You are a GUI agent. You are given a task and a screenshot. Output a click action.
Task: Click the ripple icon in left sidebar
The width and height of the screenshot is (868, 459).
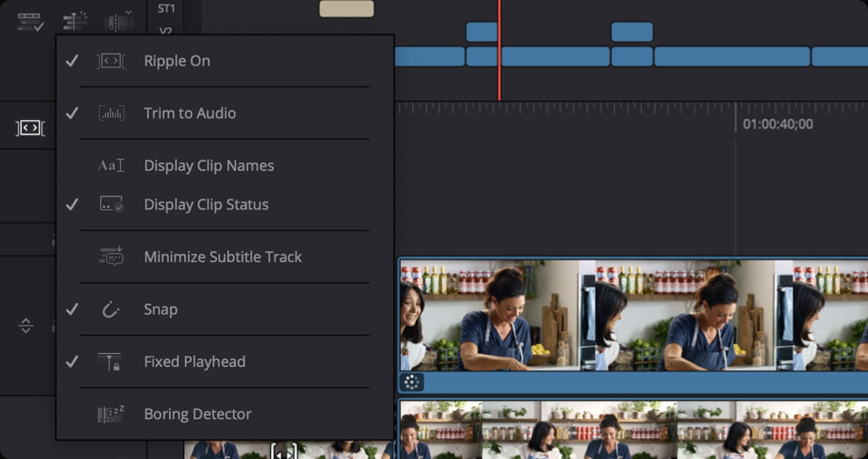click(30, 128)
